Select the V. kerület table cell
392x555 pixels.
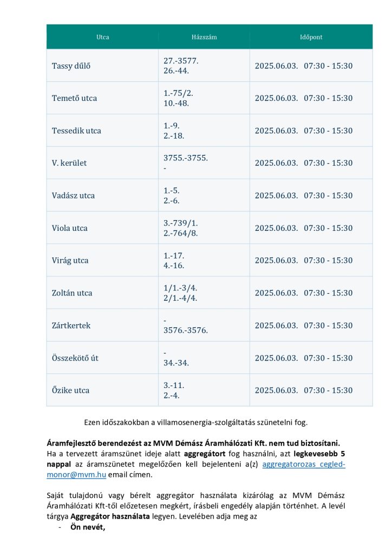pyautogui.click(x=102, y=163)
